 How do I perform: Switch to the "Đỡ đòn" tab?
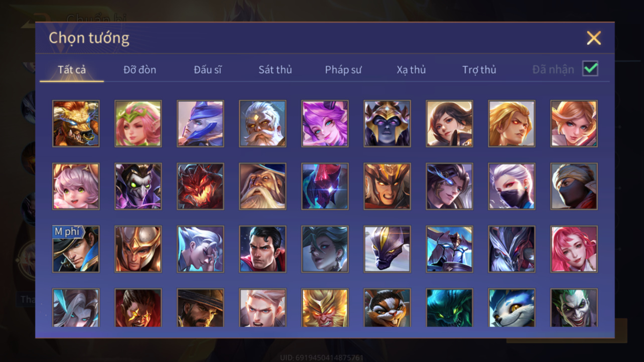140,70
